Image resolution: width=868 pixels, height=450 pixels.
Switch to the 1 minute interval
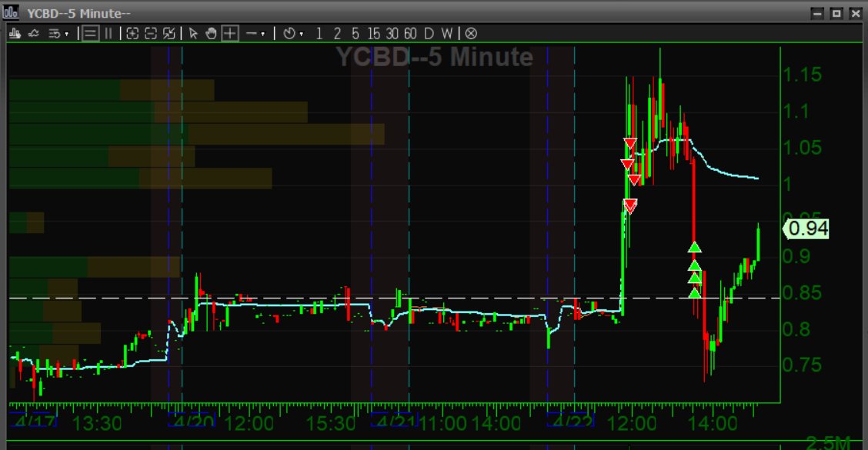point(319,34)
